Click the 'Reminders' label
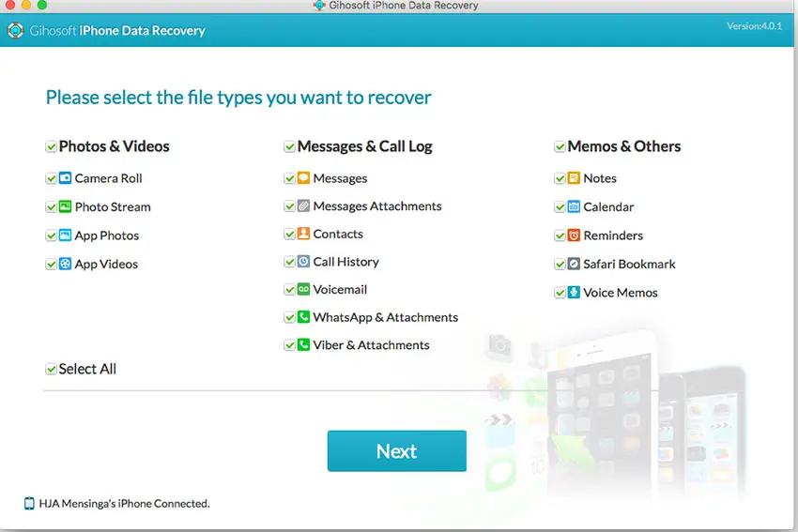798x532 pixels. coord(613,236)
